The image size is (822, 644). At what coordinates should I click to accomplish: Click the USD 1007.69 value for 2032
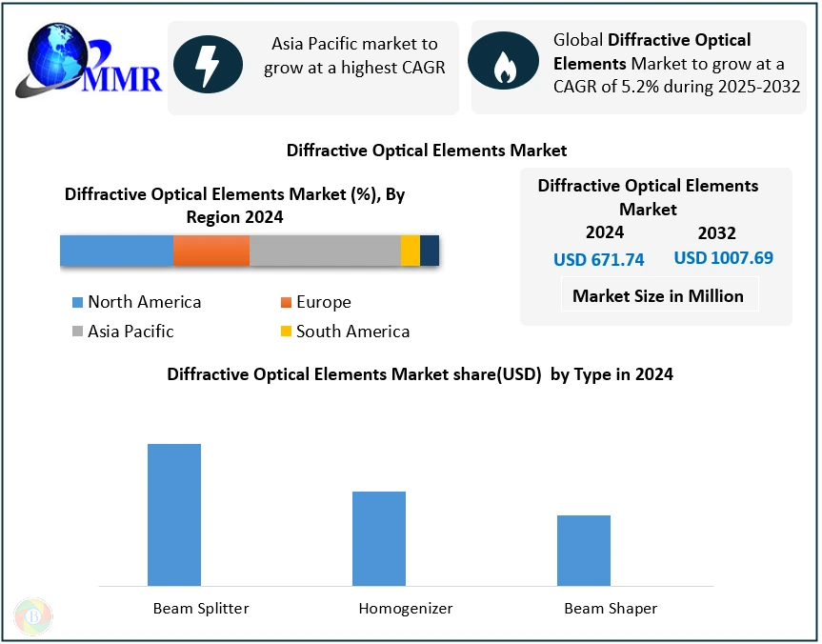(x=723, y=258)
